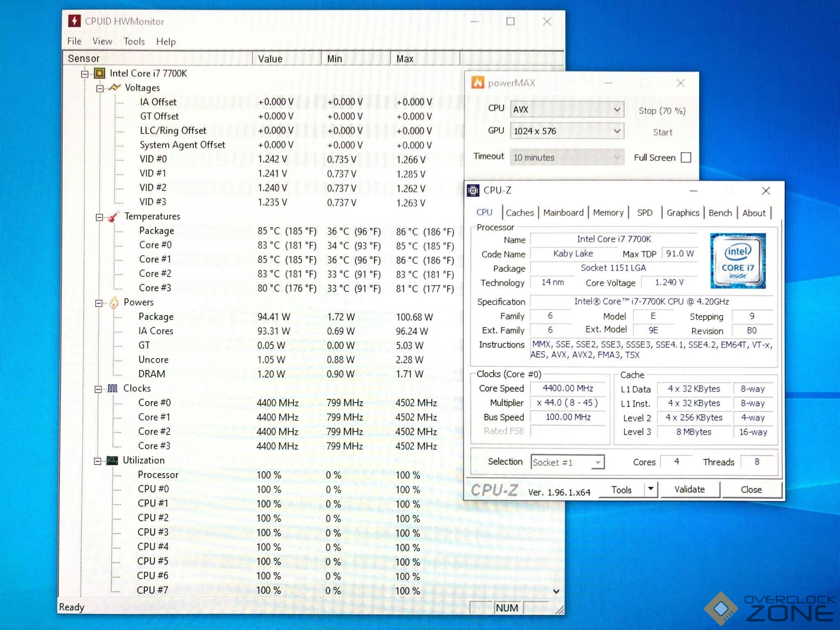Click the Stop (70 %) button
This screenshot has height=630, width=840.
[x=662, y=111]
